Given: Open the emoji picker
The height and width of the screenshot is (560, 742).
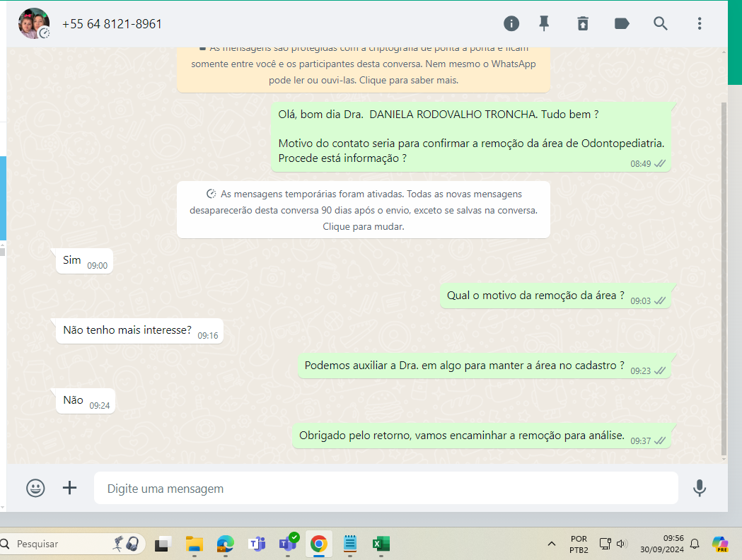Looking at the screenshot, I should click(35, 488).
